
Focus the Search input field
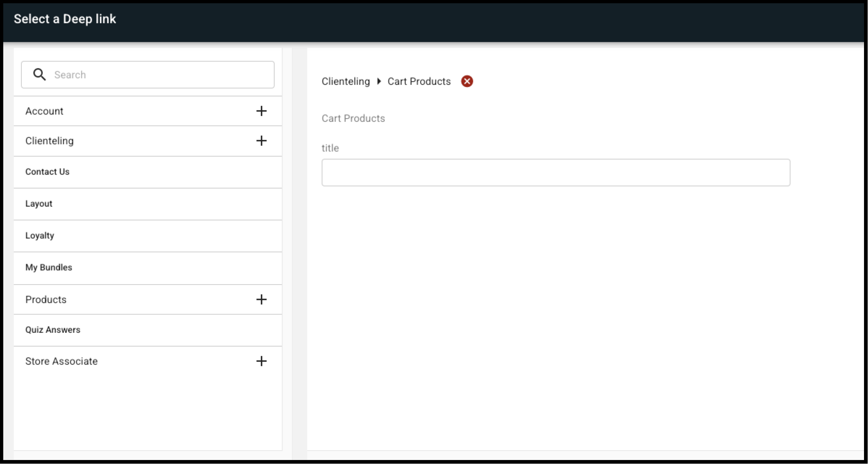148,75
